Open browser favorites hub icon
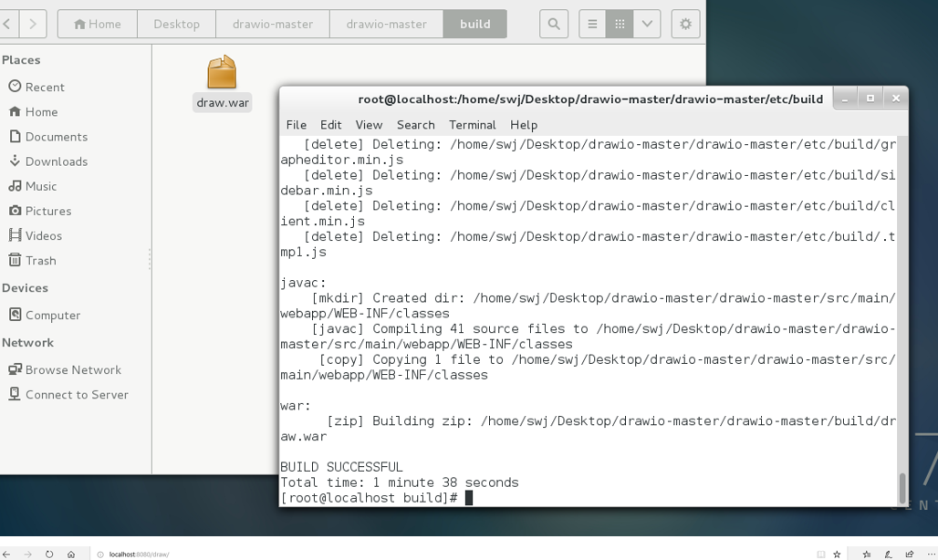 click(x=866, y=554)
